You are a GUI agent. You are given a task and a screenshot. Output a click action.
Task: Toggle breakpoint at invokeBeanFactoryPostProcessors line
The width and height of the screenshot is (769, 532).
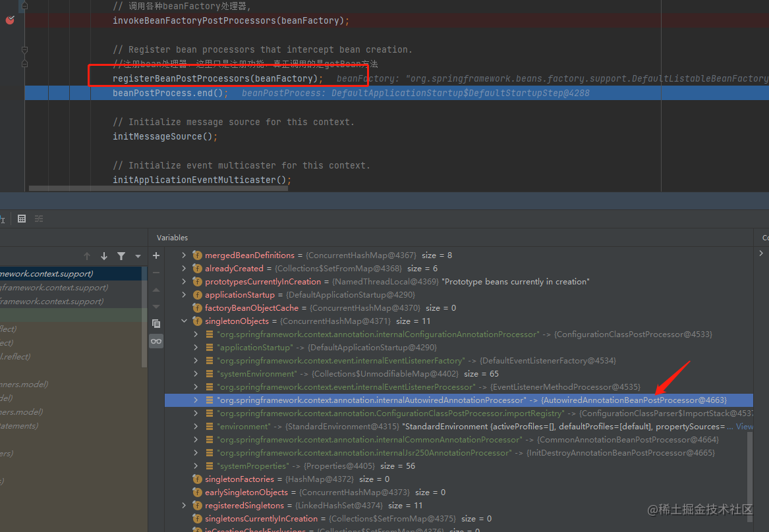pos(10,20)
